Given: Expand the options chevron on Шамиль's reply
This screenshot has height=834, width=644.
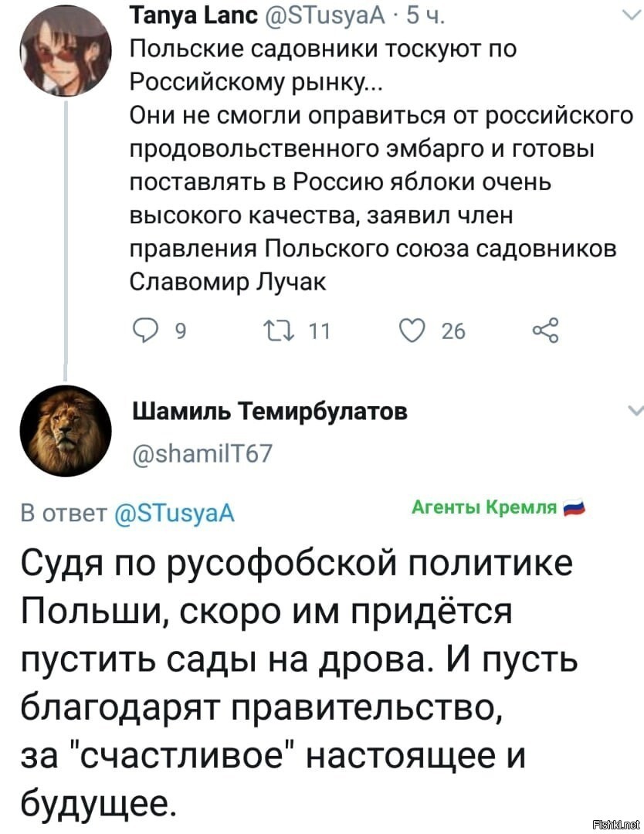Looking at the screenshot, I should pyautogui.click(x=635, y=410).
